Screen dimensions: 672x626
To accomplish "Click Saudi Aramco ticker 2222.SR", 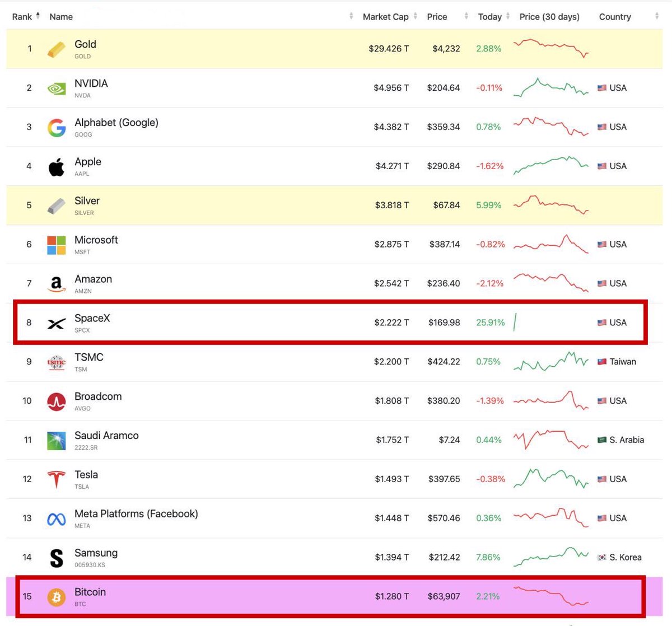I will pyautogui.click(x=86, y=447).
